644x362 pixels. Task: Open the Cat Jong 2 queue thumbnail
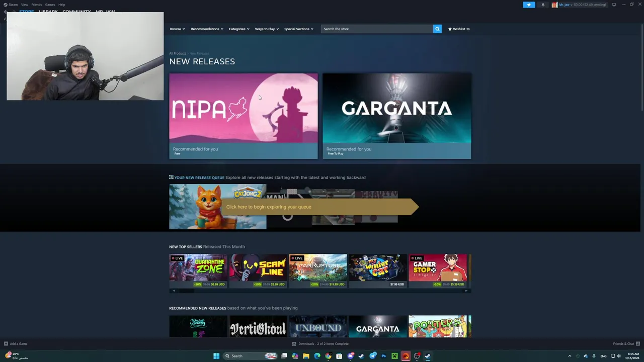pos(218,207)
